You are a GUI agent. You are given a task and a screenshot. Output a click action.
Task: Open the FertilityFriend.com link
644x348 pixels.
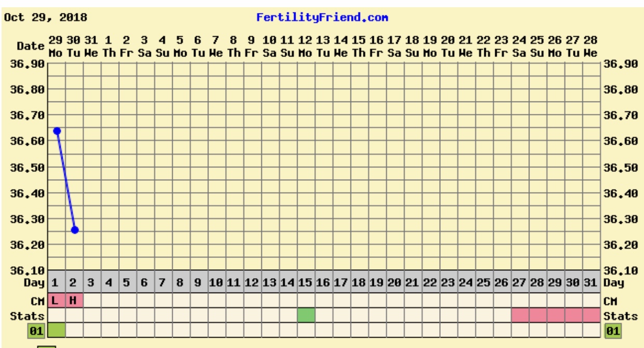pos(322,18)
